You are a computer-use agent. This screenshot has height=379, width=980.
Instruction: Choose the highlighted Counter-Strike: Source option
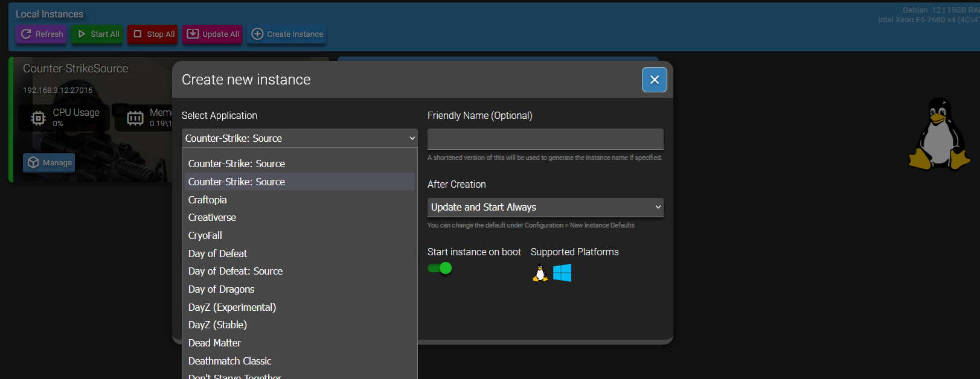pyautogui.click(x=299, y=182)
